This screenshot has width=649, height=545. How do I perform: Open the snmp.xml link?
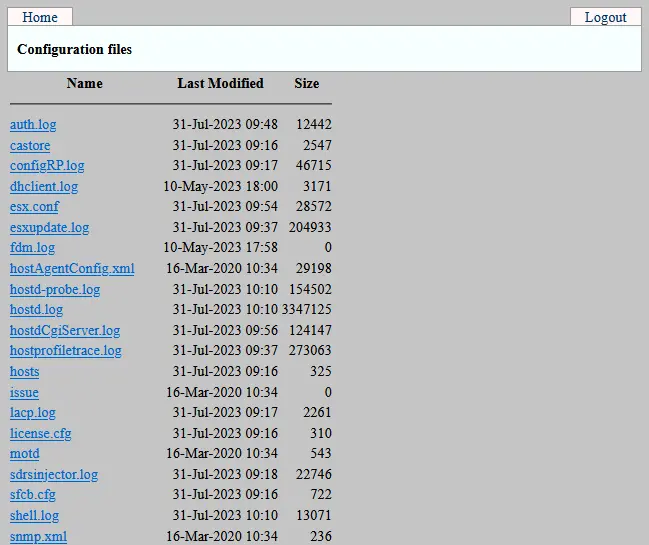click(x=38, y=536)
